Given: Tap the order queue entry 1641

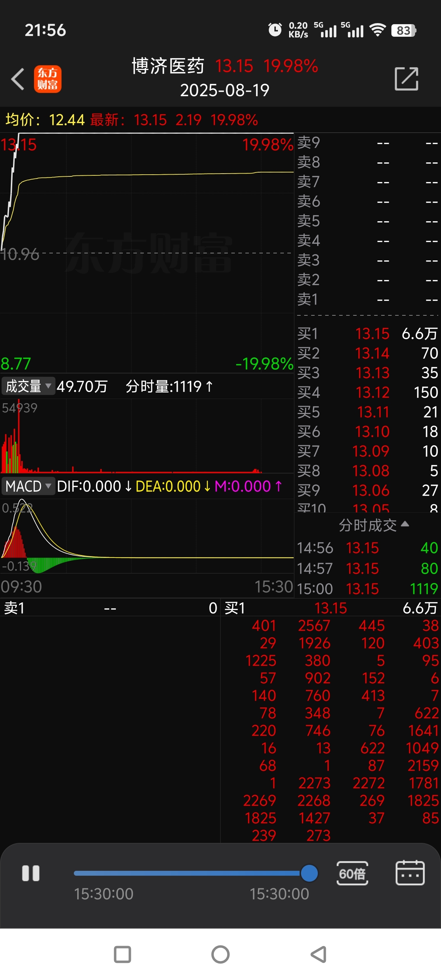Looking at the screenshot, I should (x=423, y=731).
